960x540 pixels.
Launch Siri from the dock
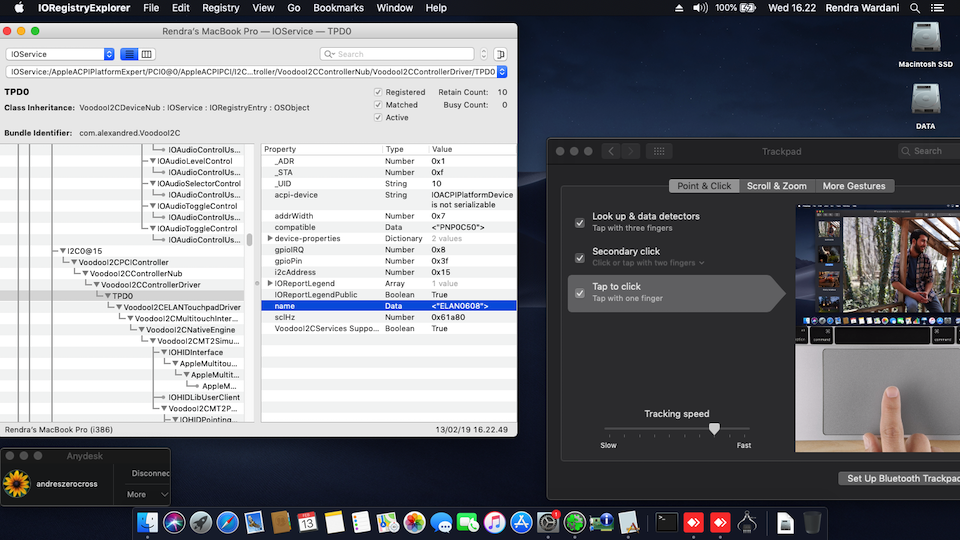pos(174,522)
